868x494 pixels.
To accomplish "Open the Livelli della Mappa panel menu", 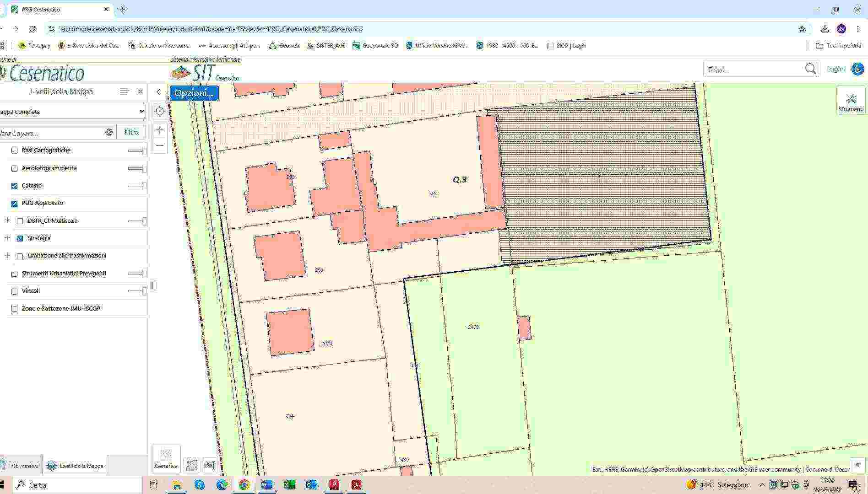I will point(124,91).
